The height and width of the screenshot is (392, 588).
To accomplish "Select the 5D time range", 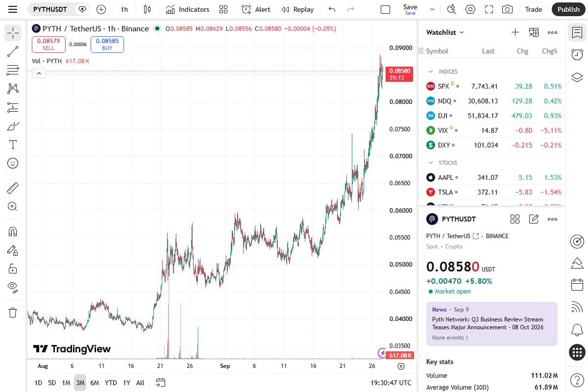I will coord(52,383).
